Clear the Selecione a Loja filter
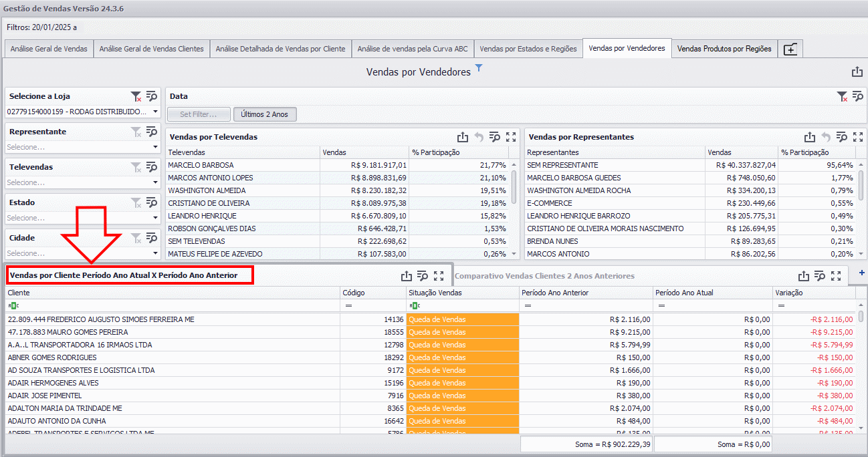The height and width of the screenshot is (457, 868). [x=136, y=96]
